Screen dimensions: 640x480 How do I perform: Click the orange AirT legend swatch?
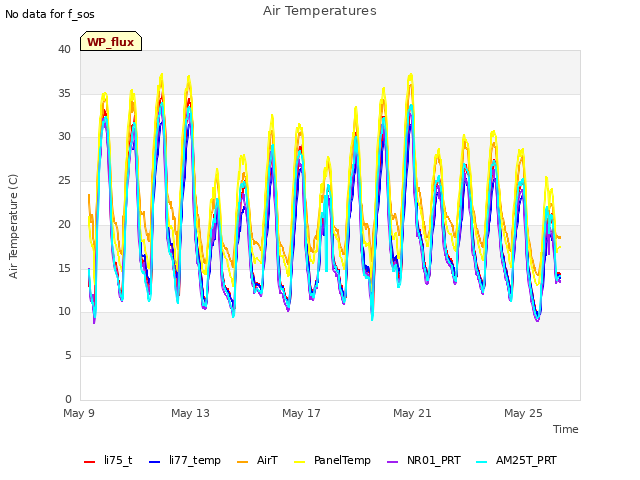(242, 462)
